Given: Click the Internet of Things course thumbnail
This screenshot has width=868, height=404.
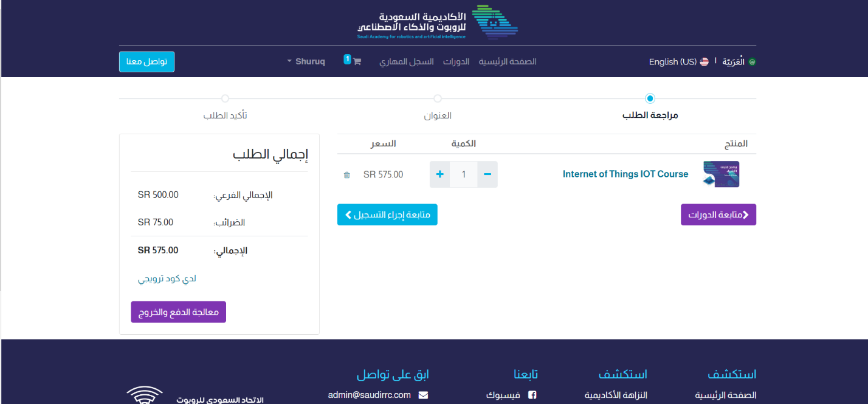Looking at the screenshot, I should coord(721,174).
